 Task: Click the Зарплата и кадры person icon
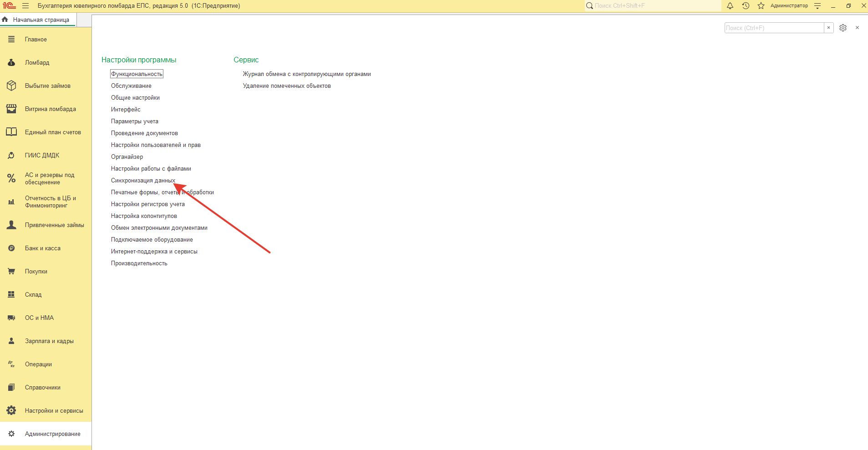[x=11, y=341]
